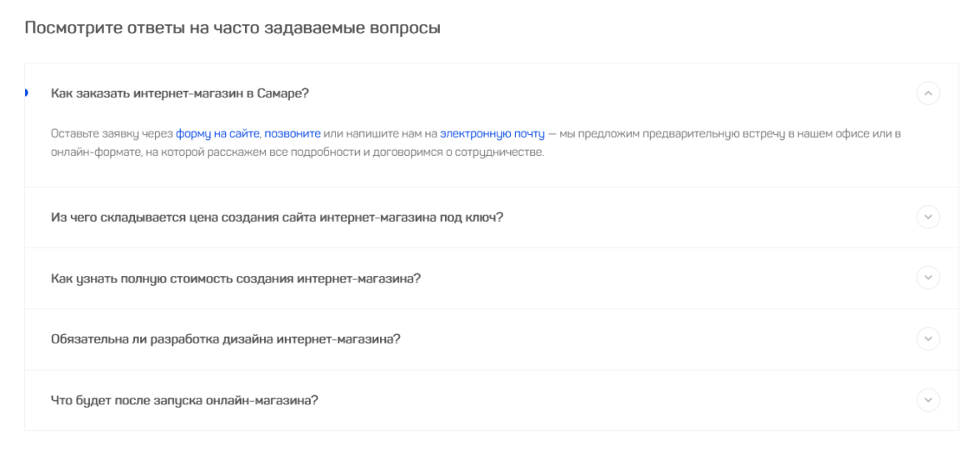Click question title 'Как заказать интернет-магазин в Самаре?'
The height and width of the screenshot is (451, 980).
tap(180, 93)
